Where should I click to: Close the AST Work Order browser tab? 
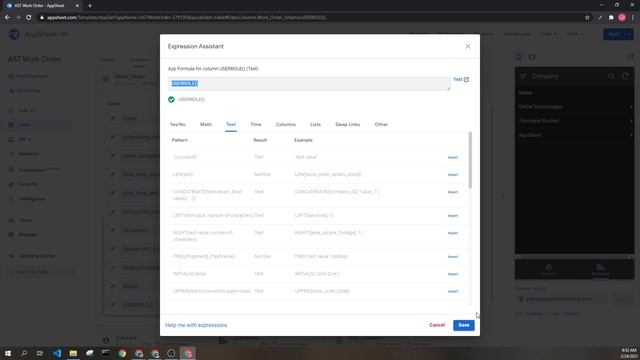point(77,6)
